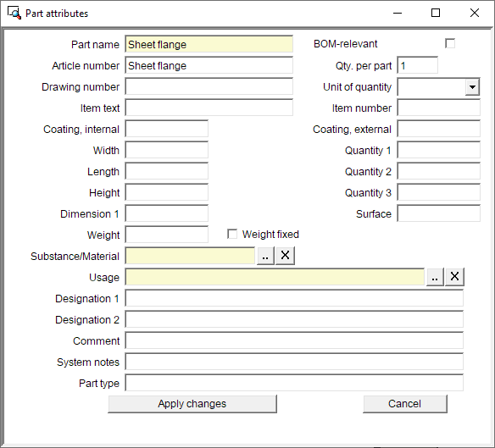Select the Drawing number input
The width and height of the screenshot is (495, 448).
point(209,86)
